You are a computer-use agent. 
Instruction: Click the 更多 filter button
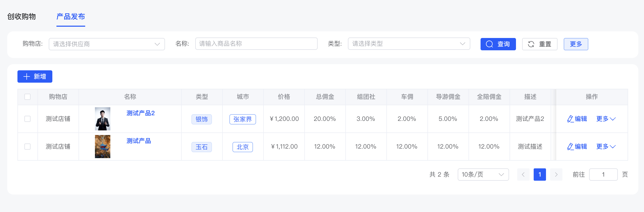576,44
